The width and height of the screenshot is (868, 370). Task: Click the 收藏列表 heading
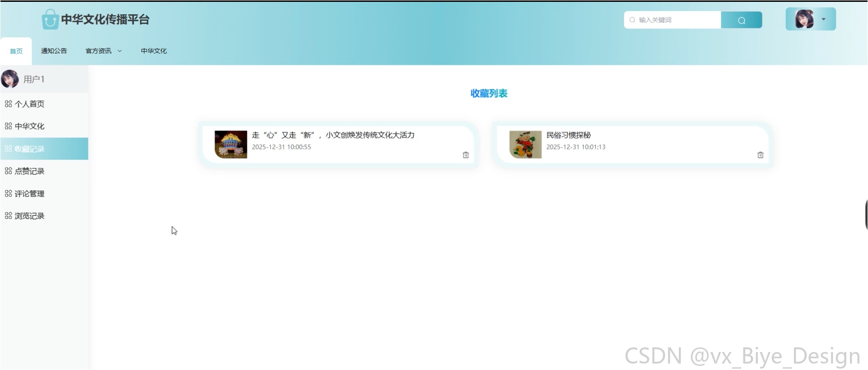pyautogui.click(x=489, y=93)
